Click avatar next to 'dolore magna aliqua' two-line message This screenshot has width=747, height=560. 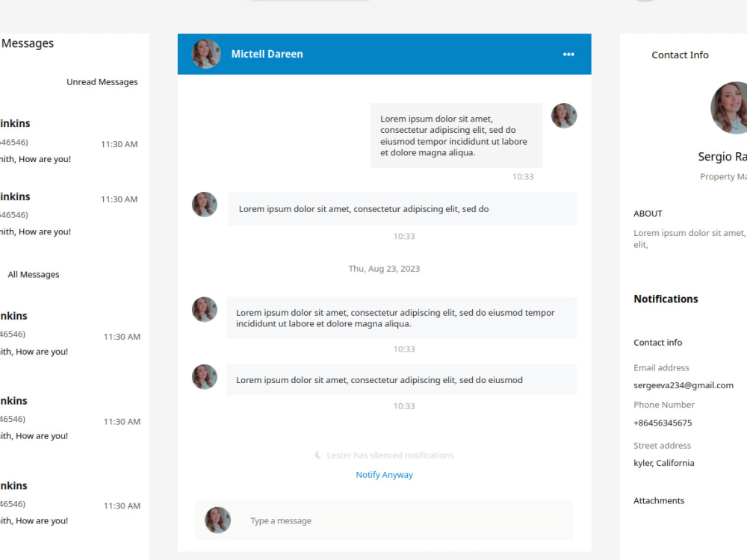pyautogui.click(x=205, y=310)
